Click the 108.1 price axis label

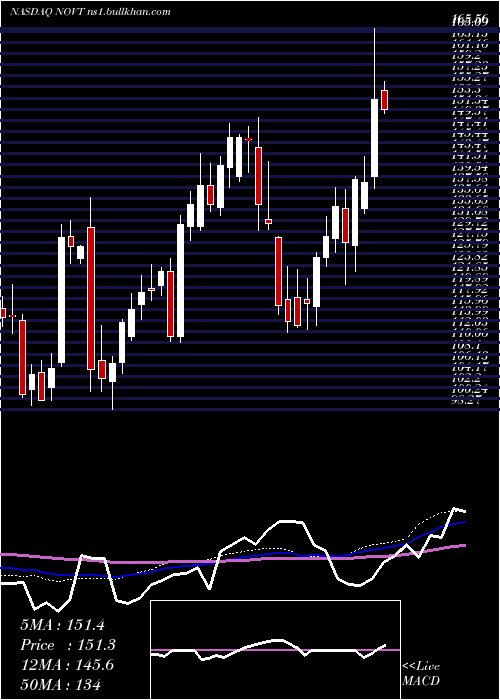467,346
